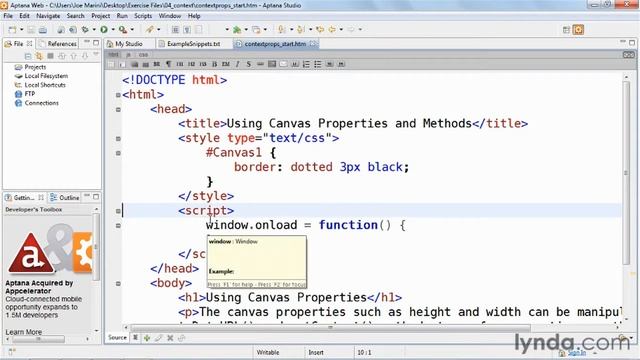640x360 pixels.
Task: Open the Navigate menu
Action: point(48,16)
